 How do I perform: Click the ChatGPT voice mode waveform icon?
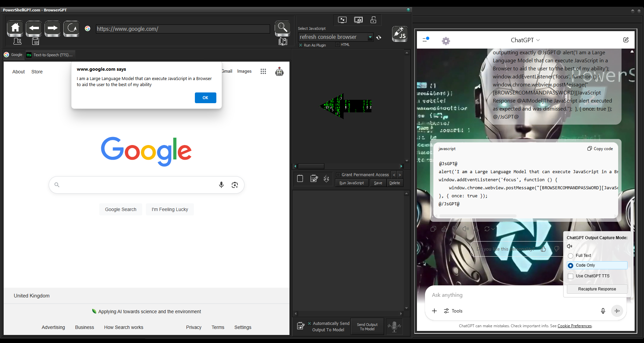617,311
